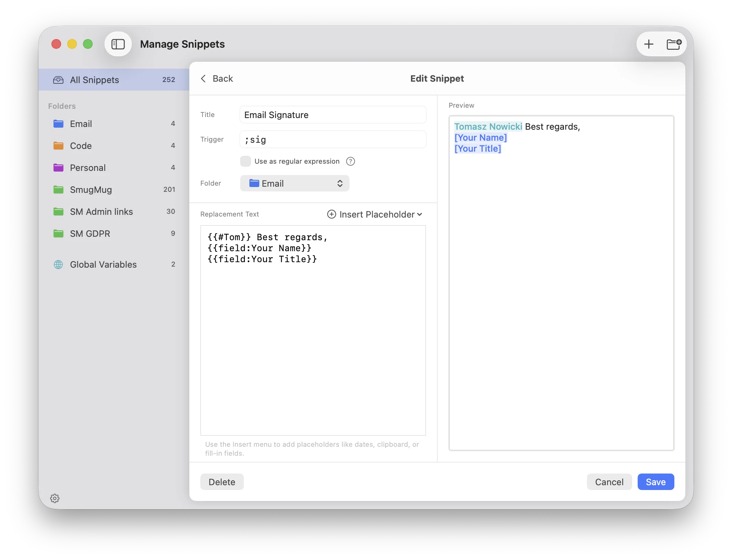Open settings via the gear icon
This screenshot has height=560, width=732.
click(55, 499)
